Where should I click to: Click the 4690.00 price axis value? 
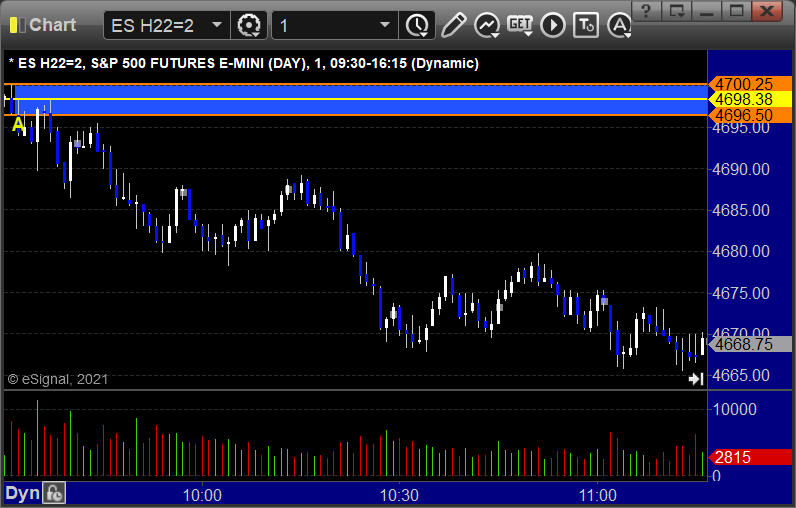click(741, 169)
